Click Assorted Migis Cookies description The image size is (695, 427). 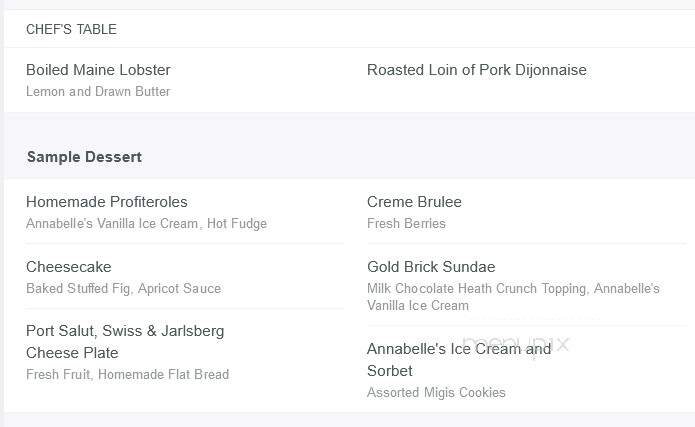click(436, 392)
